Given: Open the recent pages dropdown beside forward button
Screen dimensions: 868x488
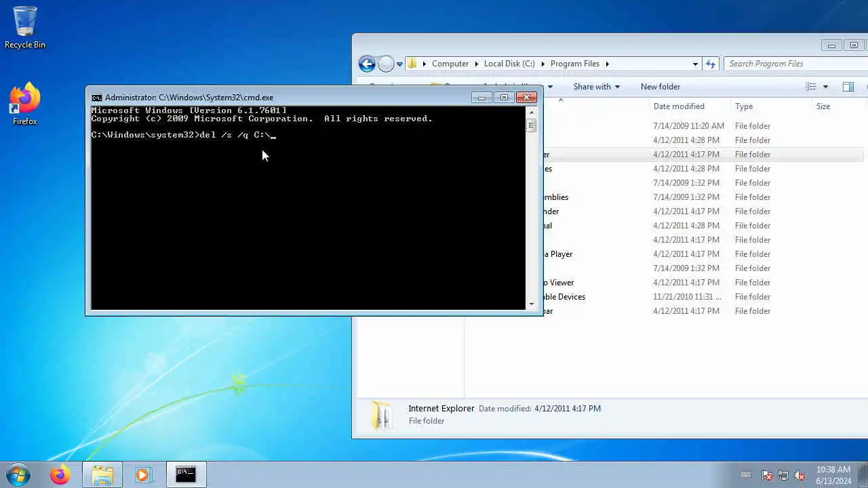Looking at the screenshot, I should click(x=399, y=64).
